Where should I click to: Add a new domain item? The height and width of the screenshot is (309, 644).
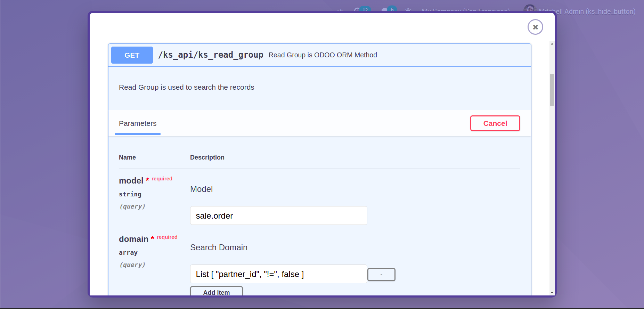coord(217,291)
